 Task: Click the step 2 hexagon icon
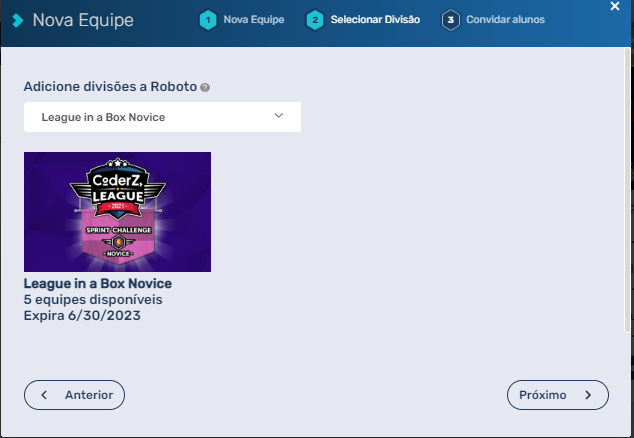(x=315, y=19)
